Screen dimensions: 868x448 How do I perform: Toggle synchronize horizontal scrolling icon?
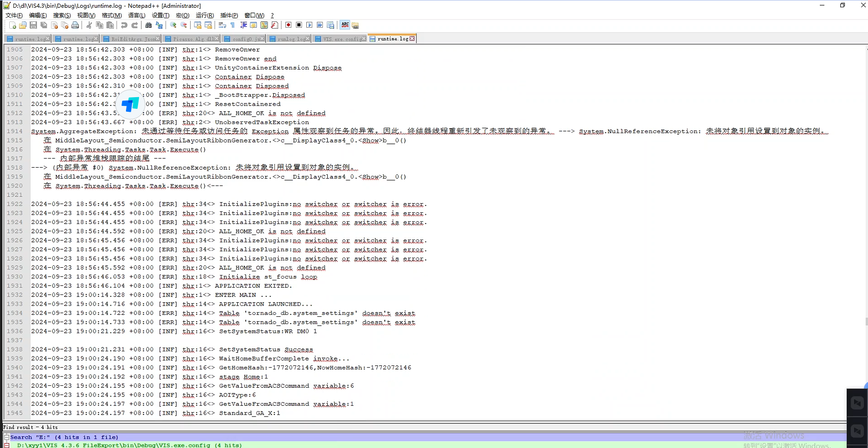[208, 25]
